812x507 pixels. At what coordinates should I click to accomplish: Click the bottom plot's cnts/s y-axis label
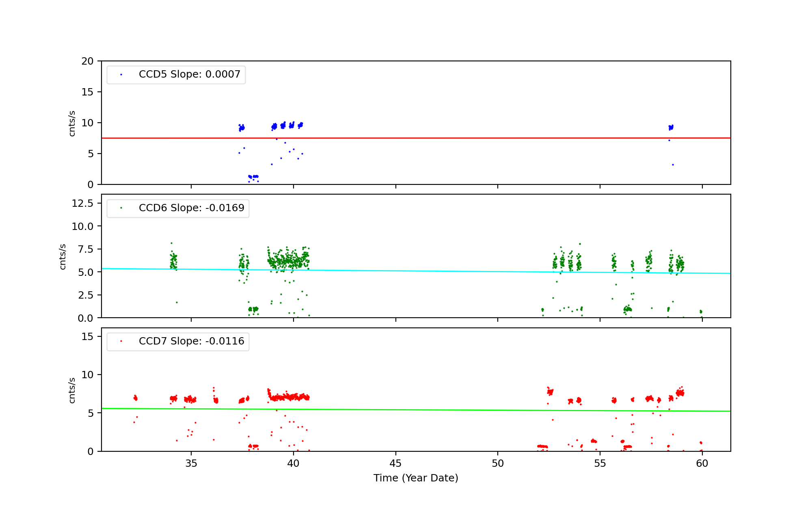pos(72,390)
